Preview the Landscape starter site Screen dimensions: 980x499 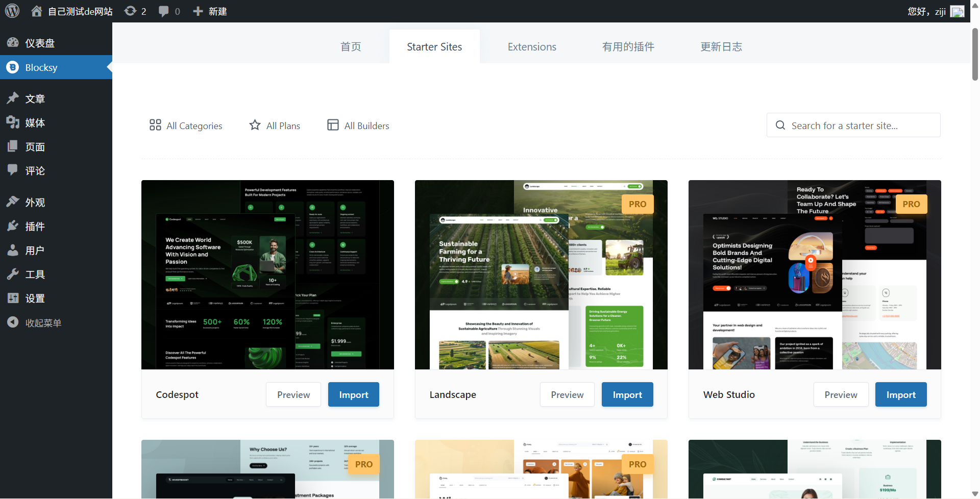click(567, 394)
